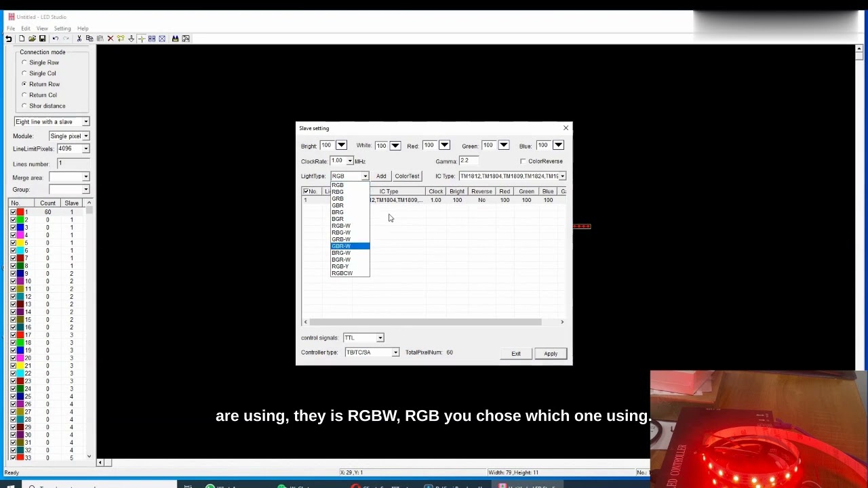
Task: Choose RGB-W from the LightType list
Action: (x=350, y=226)
